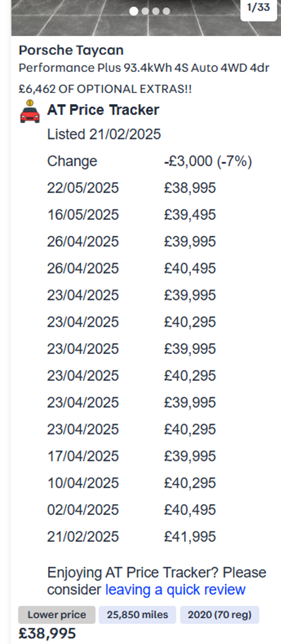Open the 'leaving a quick review' link

click(x=175, y=589)
